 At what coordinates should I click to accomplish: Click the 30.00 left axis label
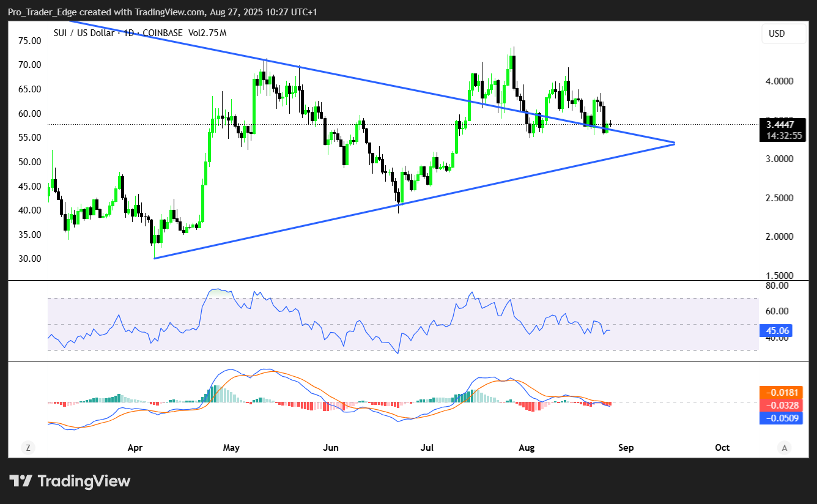[31, 259]
